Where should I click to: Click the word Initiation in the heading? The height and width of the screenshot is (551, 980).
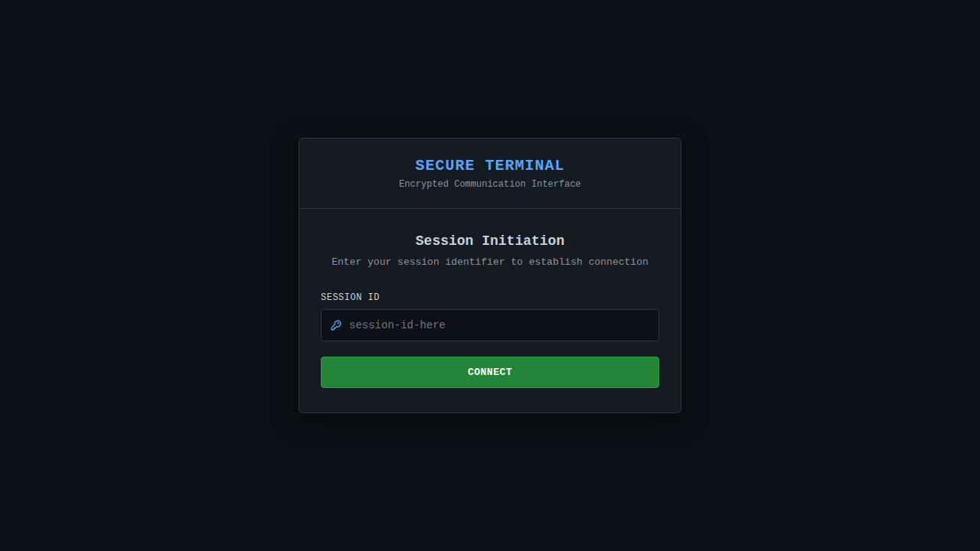coord(523,240)
